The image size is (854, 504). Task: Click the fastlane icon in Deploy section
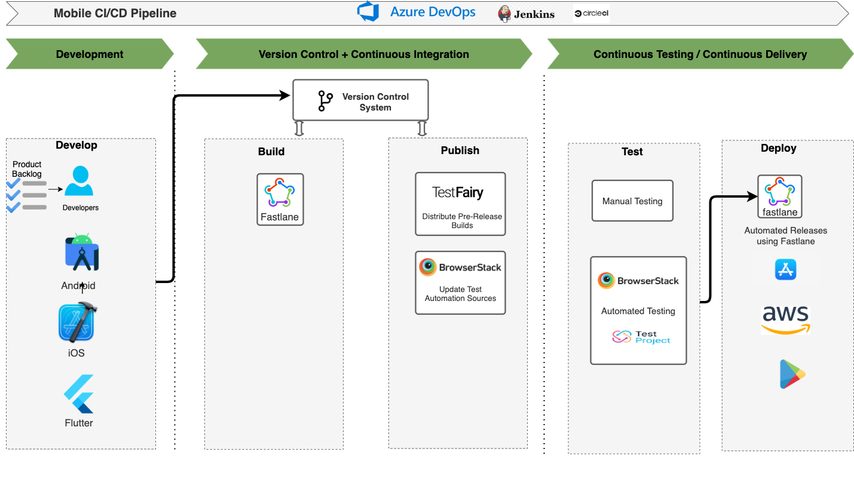[780, 192]
